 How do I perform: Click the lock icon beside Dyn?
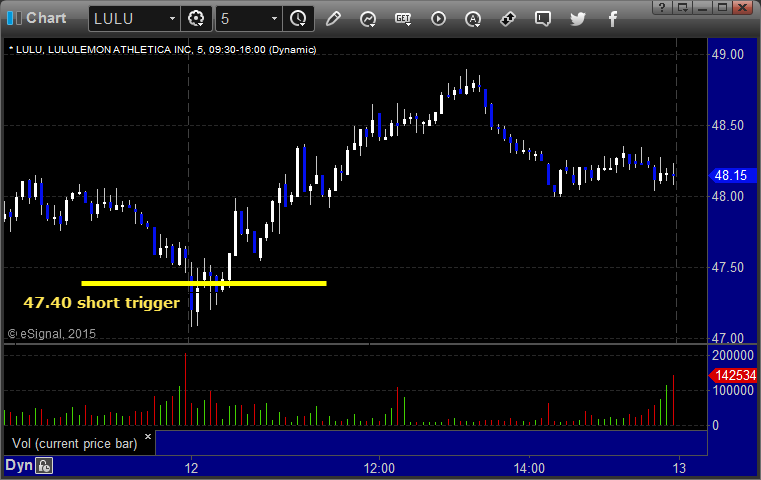pyautogui.click(x=44, y=466)
